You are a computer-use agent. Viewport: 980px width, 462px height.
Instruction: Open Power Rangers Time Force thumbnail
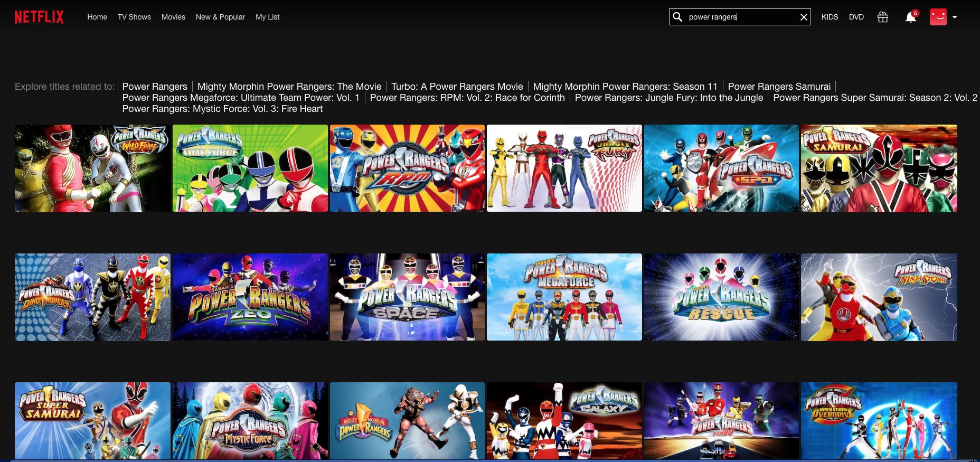[250, 168]
